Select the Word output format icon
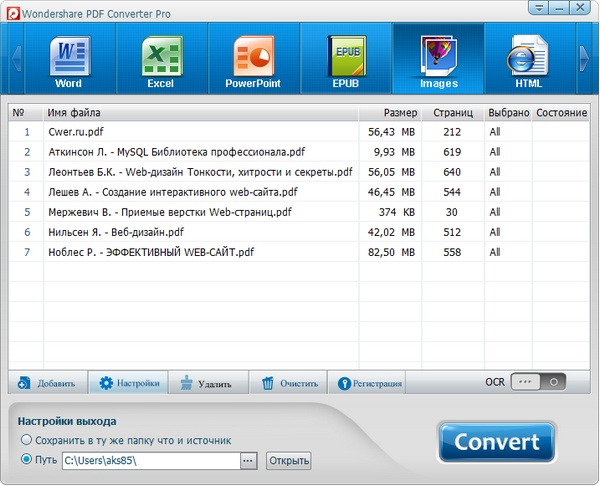This screenshot has width=600, height=486. point(67,58)
